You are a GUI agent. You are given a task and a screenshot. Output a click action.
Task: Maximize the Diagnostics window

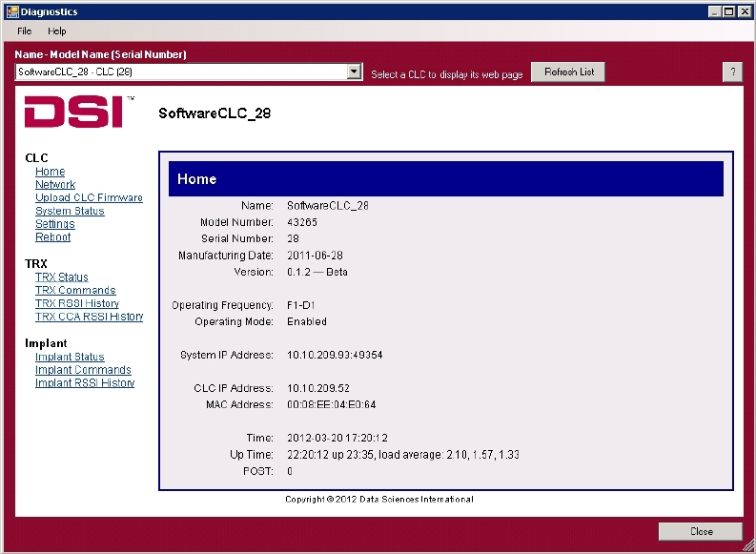[729, 11]
